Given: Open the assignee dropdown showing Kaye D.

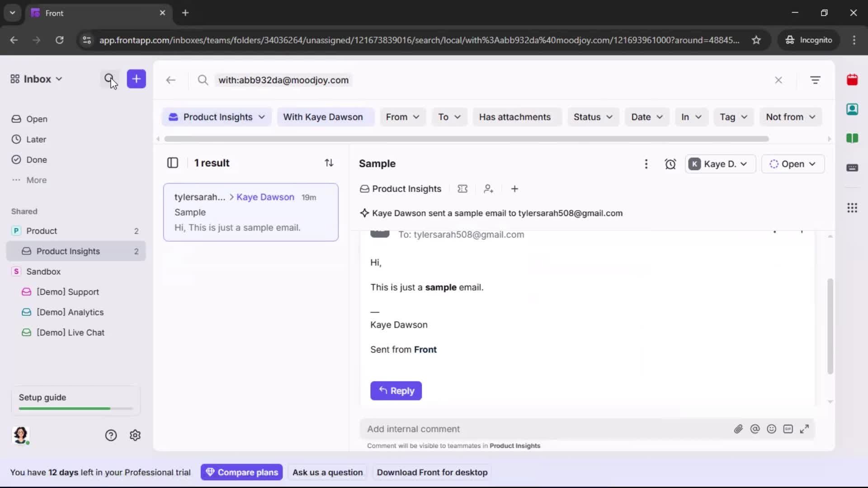Looking at the screenshot, I should (x=720, y=164).
